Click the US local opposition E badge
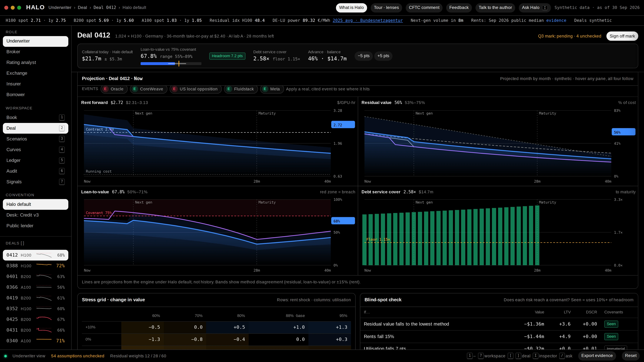The image size is (644, 362). pyautogui.click(x=174, y=89)
